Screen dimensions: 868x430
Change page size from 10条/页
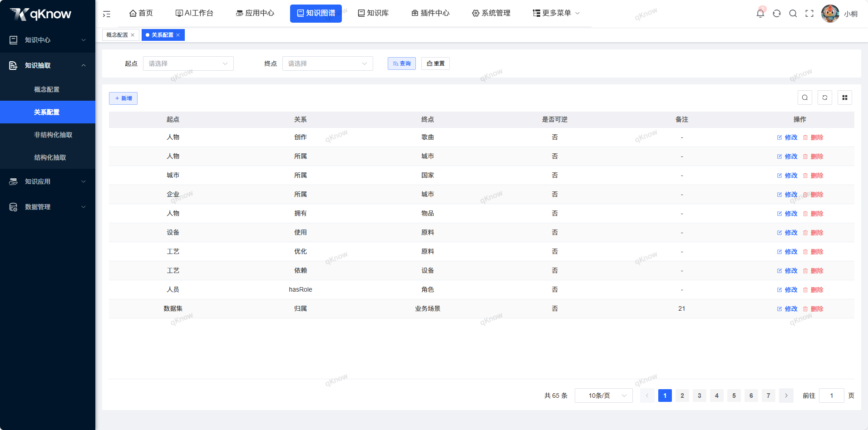point(604,396)
